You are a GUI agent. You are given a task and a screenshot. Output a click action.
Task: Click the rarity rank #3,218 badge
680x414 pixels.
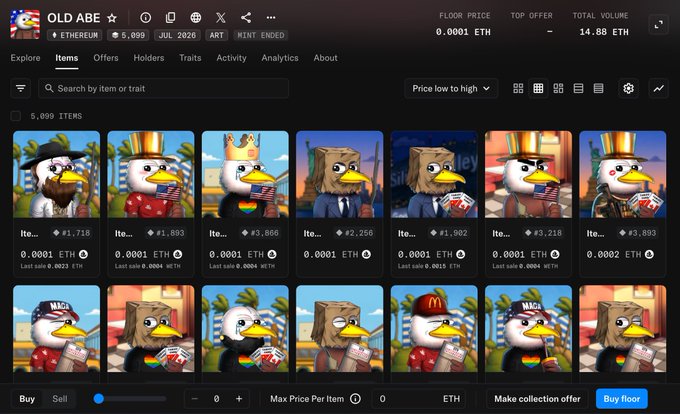543,233
